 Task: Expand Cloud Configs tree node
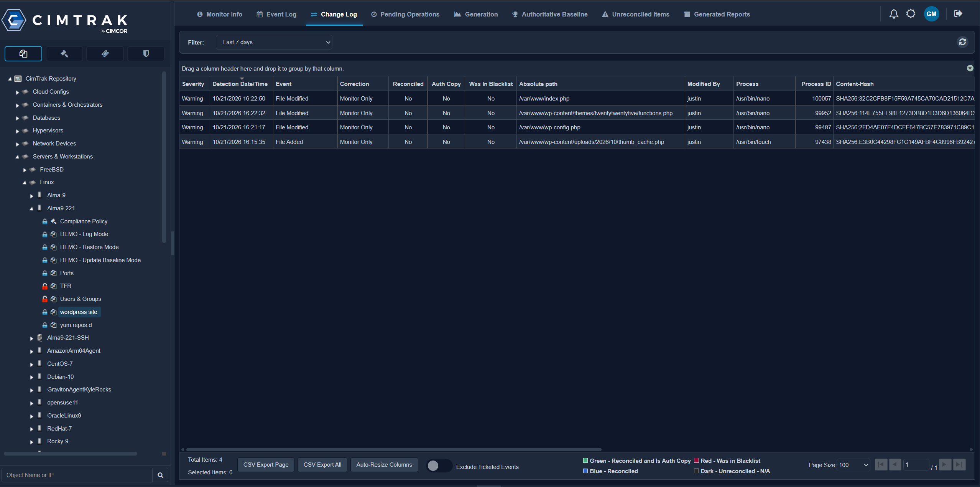point(17,92)
